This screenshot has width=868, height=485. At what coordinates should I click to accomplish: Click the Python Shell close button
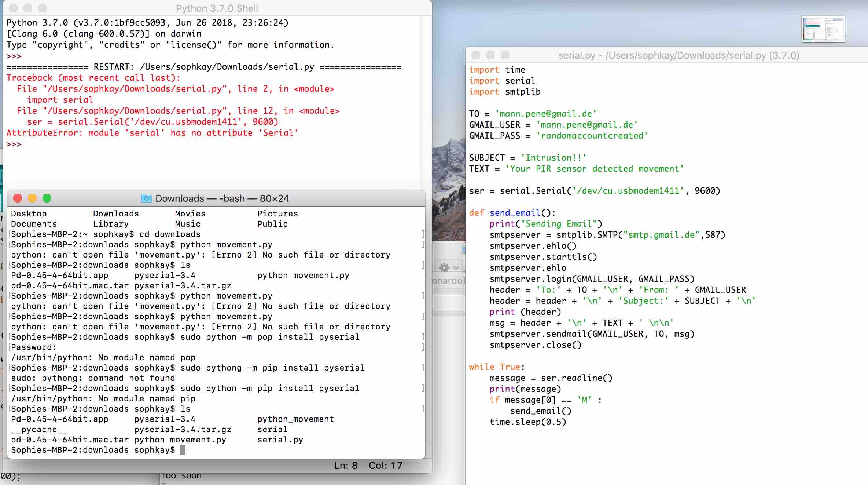(x=13, y=8)
